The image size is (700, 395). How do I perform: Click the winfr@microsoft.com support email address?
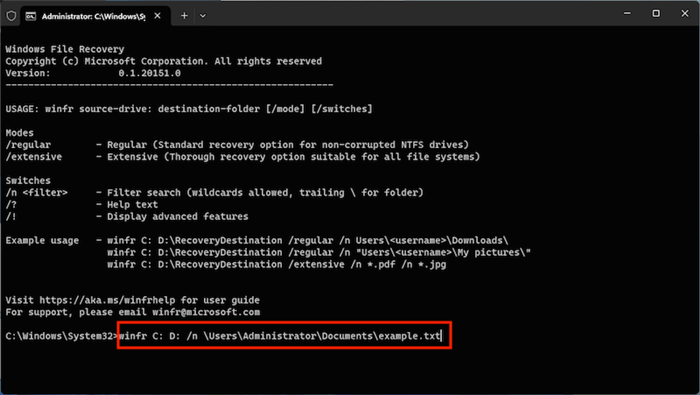point(206,312)
